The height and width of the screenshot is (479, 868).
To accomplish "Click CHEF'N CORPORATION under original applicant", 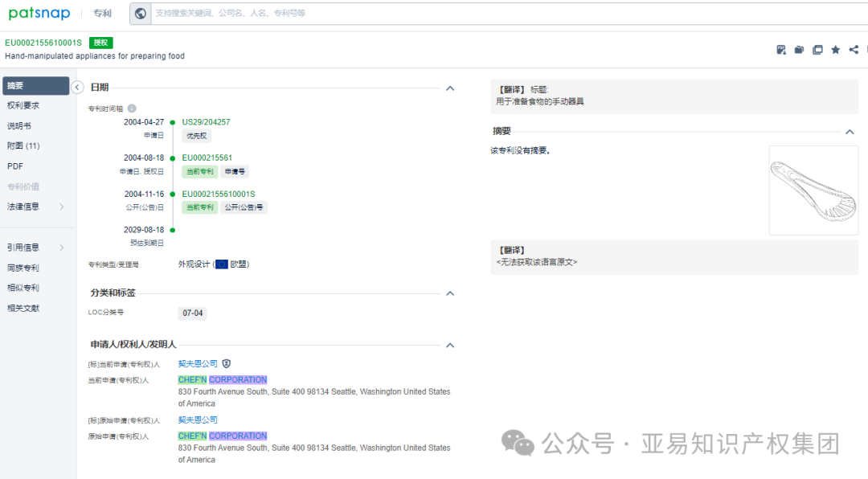I will (223, 436).
